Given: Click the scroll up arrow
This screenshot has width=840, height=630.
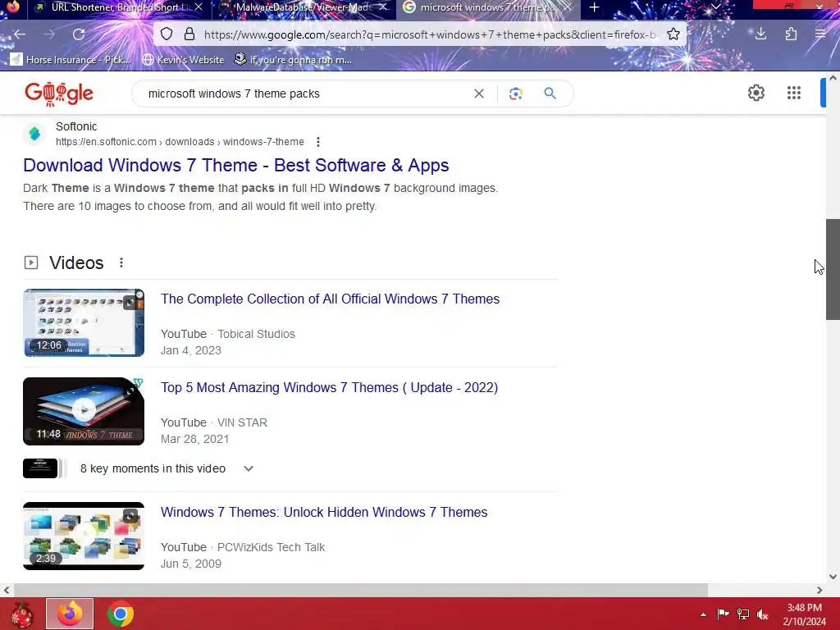Looking at the screenshot, I should [833, 78].
